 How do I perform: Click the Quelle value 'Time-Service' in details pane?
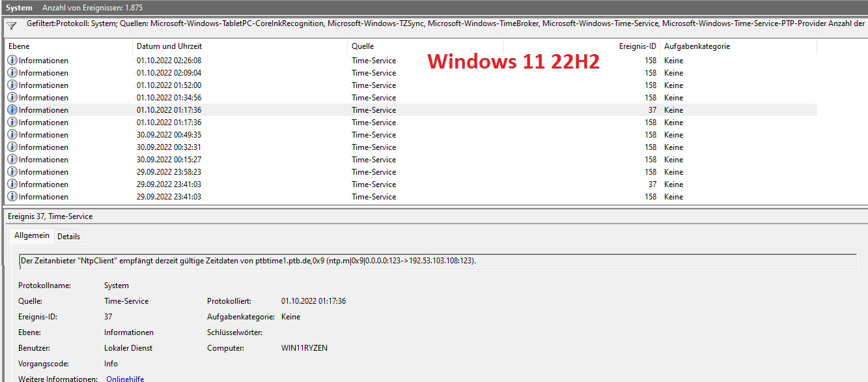tap(126, 301)
